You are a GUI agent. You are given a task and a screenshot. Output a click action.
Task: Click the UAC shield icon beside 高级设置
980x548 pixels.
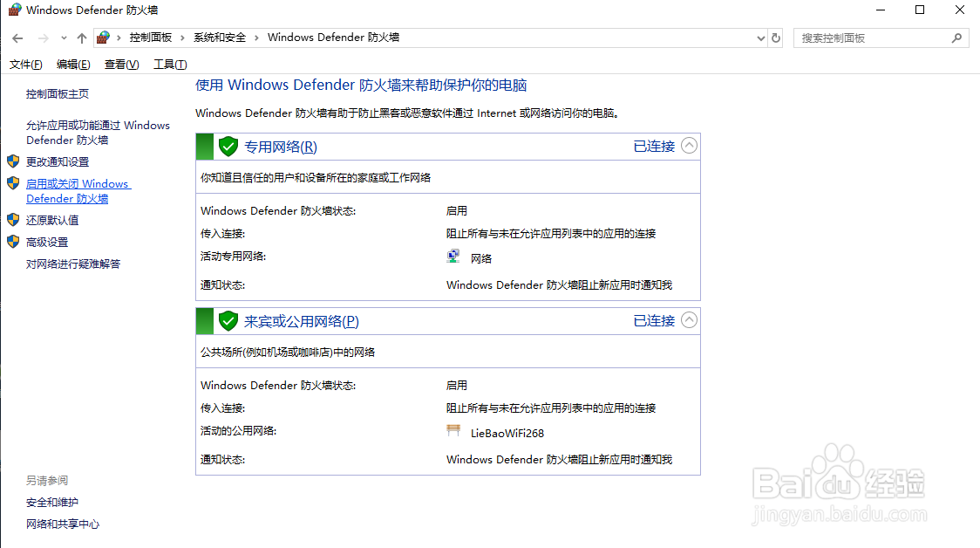pyautogui.click(x=12, y=242)
